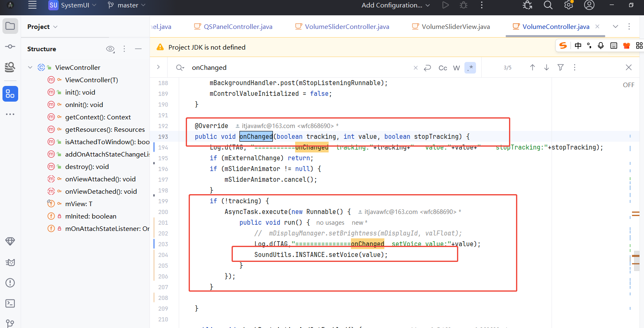The image size is (644, 328).
Task: Close the find bar
Action: (629, 67)
